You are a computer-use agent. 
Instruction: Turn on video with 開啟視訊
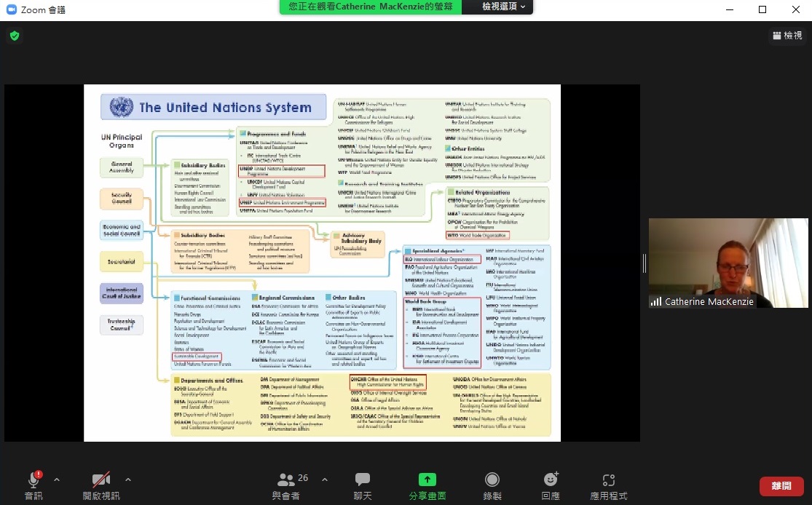(100, 485)
